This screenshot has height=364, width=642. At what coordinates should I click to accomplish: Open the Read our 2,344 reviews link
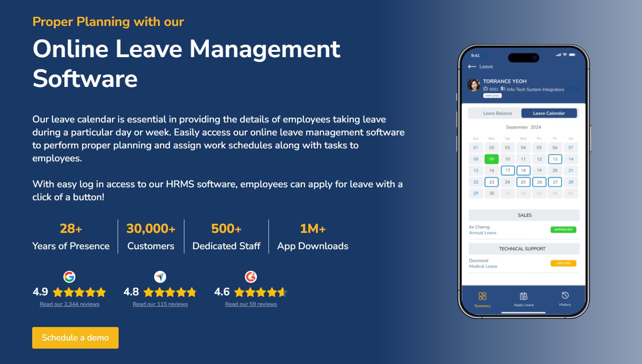[x=70, y=304]
